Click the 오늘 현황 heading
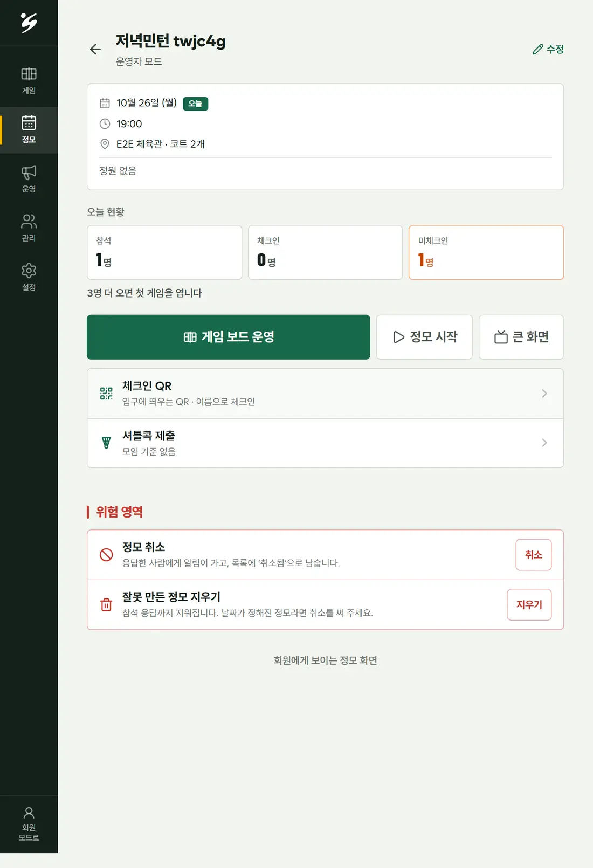 106,212
